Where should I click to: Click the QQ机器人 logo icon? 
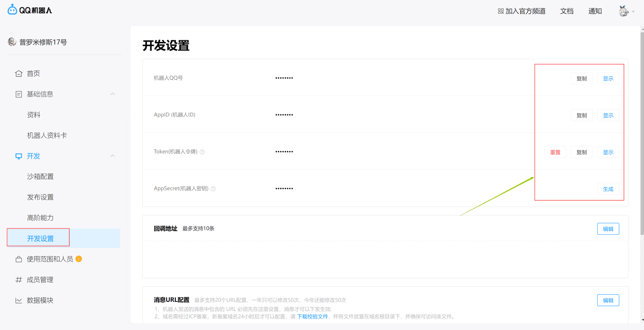click(12, 10)
